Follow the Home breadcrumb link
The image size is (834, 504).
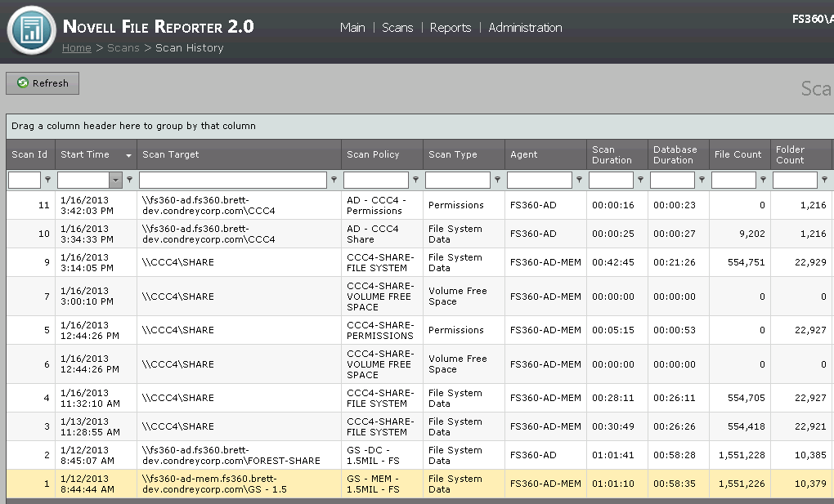[x=77, y=48]
